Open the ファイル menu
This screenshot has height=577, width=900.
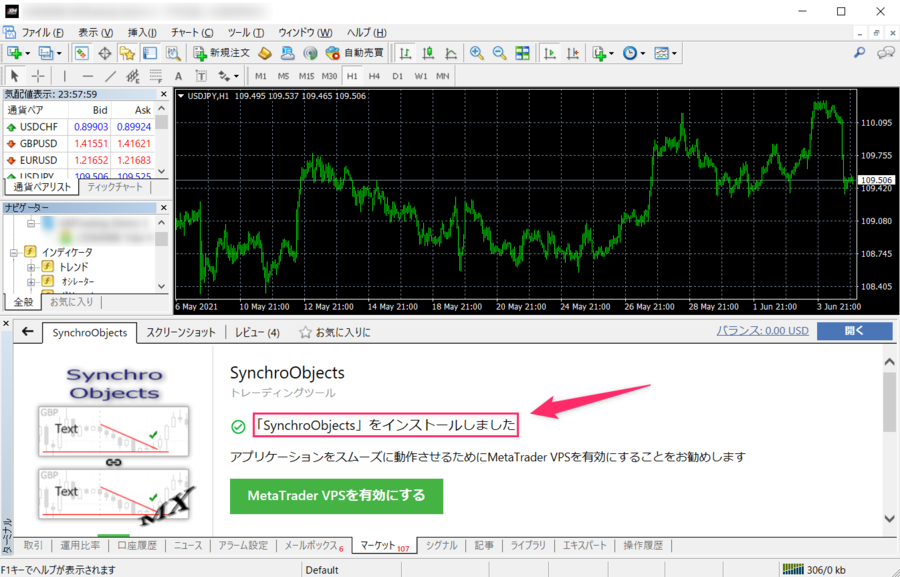(42, 32)
